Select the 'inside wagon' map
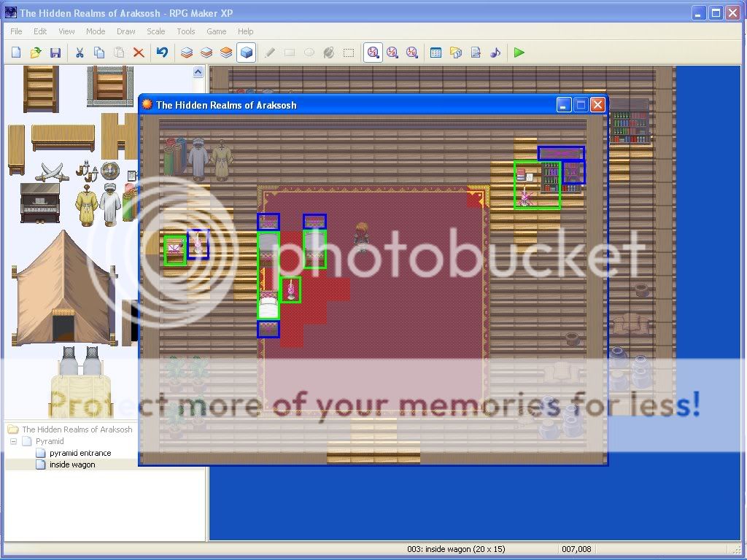The width and height of the screenshot is (747, 560). (x=72, y=464)
